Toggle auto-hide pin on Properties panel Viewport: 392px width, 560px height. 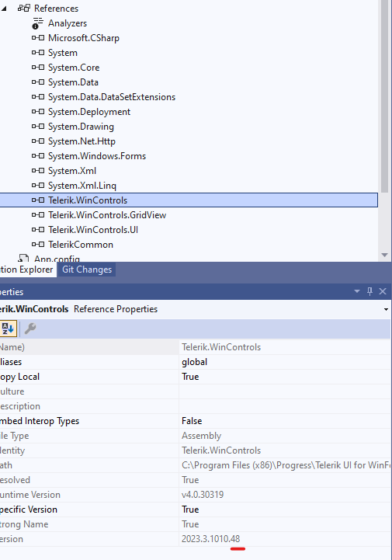pos(369,291)
